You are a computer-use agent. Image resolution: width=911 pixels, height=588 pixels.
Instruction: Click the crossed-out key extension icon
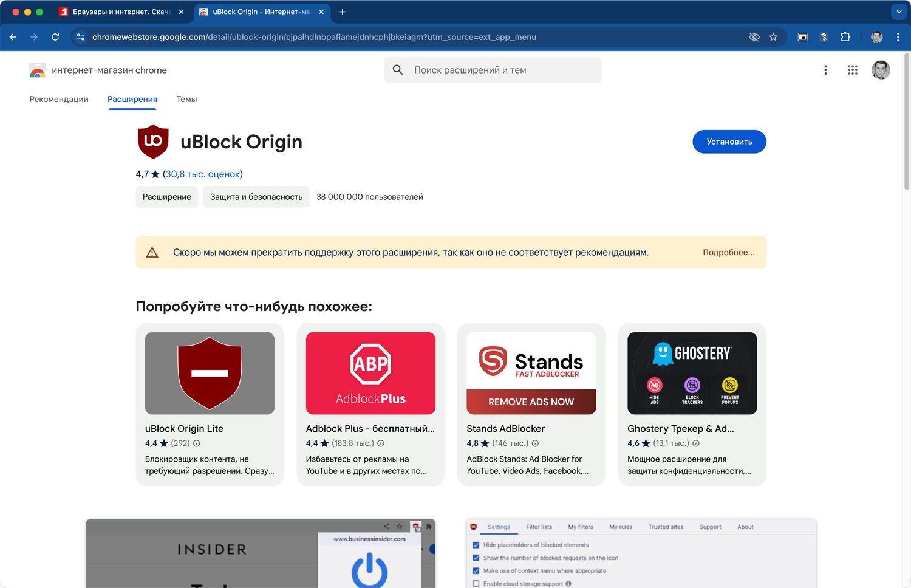(x=824, y=37)
